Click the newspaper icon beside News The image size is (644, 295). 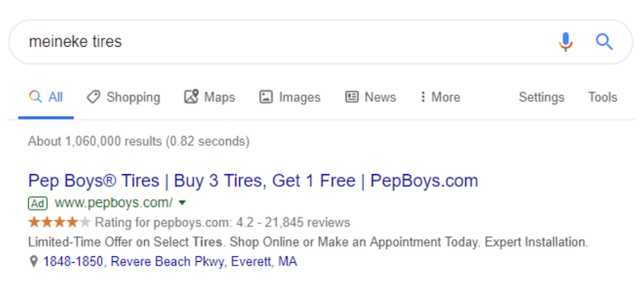point(352,97)
